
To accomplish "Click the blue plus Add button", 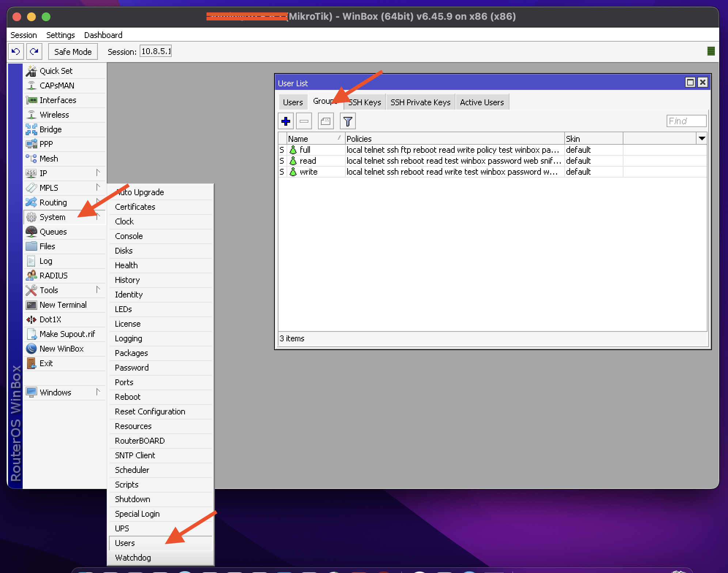I will [x=286, y=121].
